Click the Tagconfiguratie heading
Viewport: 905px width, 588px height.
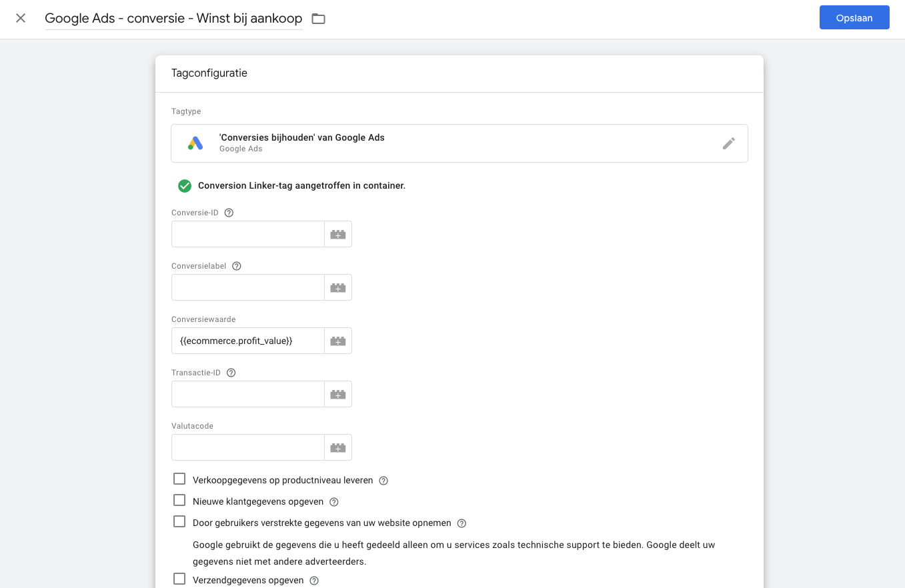[x=209, y=73]
